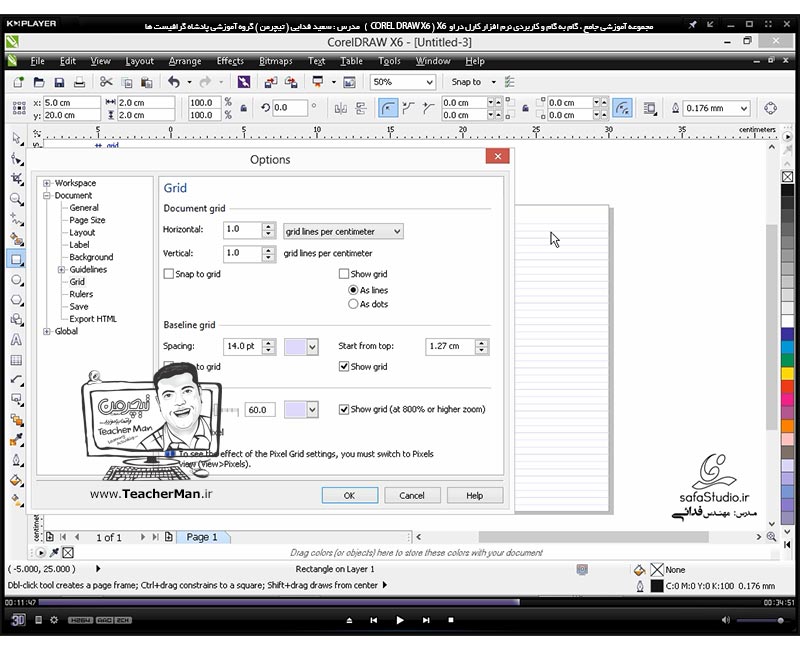Select the Zoom tool in the toolbox
This screenshot has height=650, width=800.
click(17, 199)
